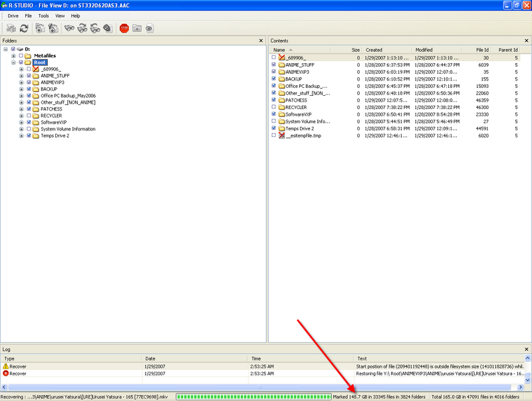Sort contents by Modified column header
Viewport: 532px width, 401px height.
click(x=424, y=50)
